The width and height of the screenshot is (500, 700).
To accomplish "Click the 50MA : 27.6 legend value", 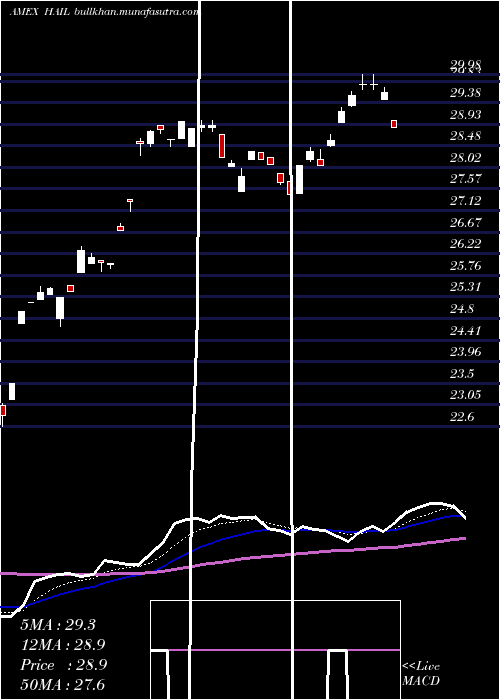I will (x=63, y=685).
